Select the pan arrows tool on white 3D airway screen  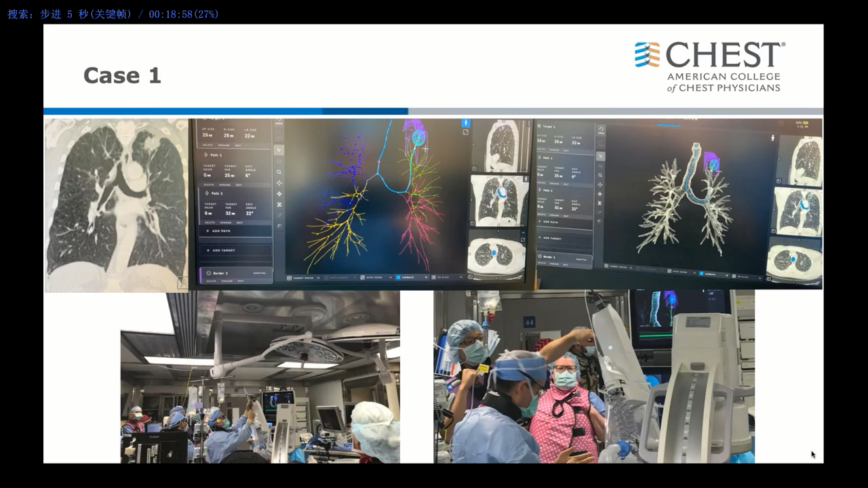(x=600, y=184)
